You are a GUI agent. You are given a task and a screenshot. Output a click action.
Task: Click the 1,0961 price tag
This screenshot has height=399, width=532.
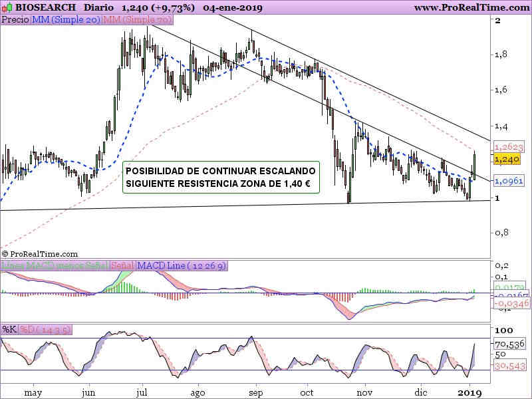(x=509, y=181)
